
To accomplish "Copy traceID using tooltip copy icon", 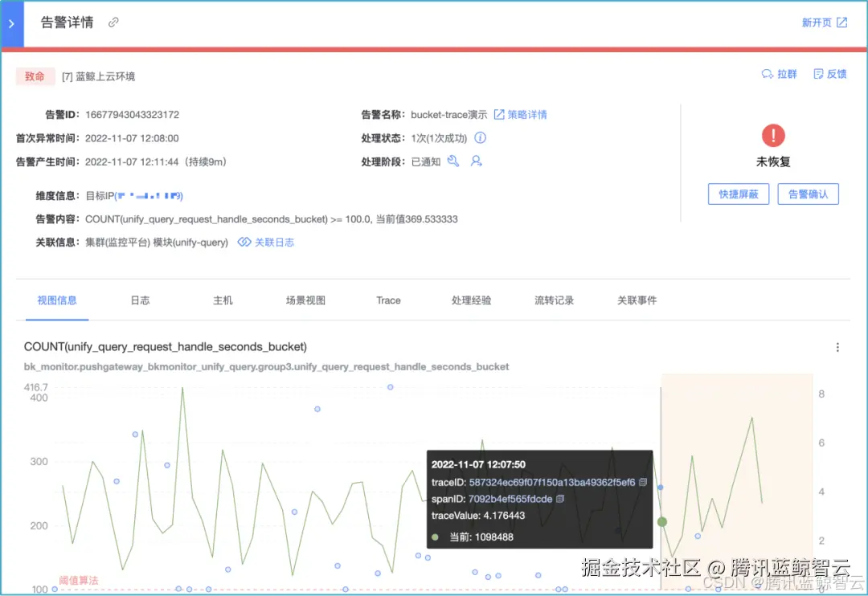I will pos(643,482).
